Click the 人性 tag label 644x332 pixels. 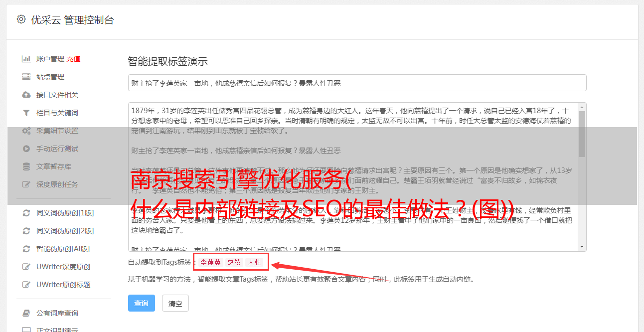[254, 262]
